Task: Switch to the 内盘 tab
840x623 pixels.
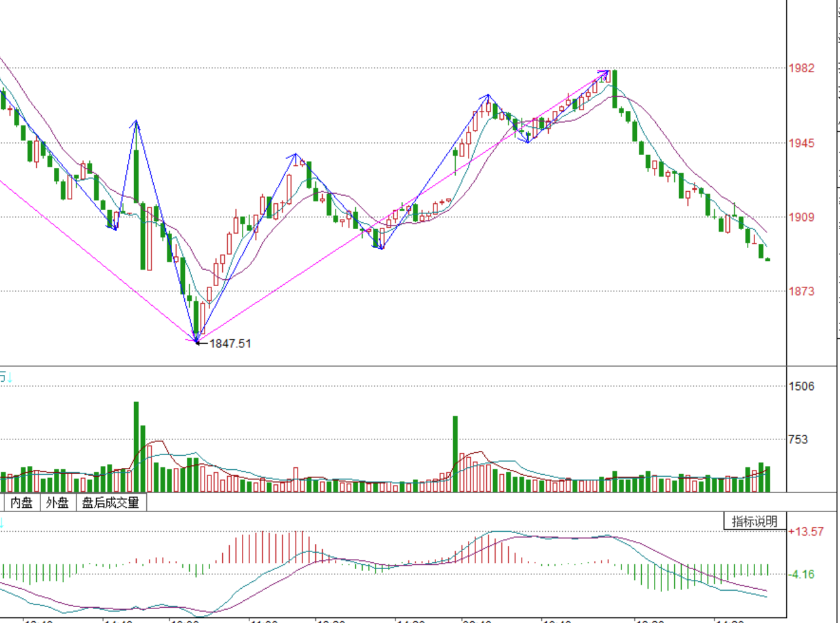Action: [22, 503]
